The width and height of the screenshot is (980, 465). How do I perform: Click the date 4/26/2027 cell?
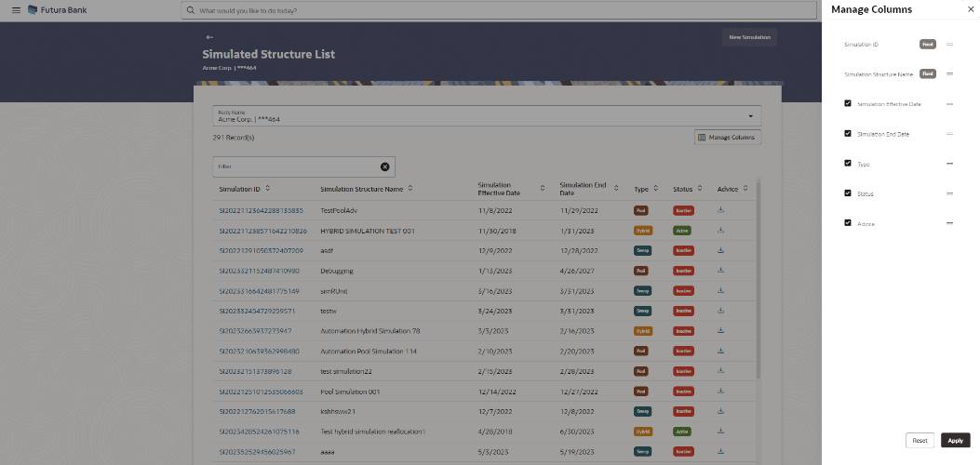click(577, 271)
